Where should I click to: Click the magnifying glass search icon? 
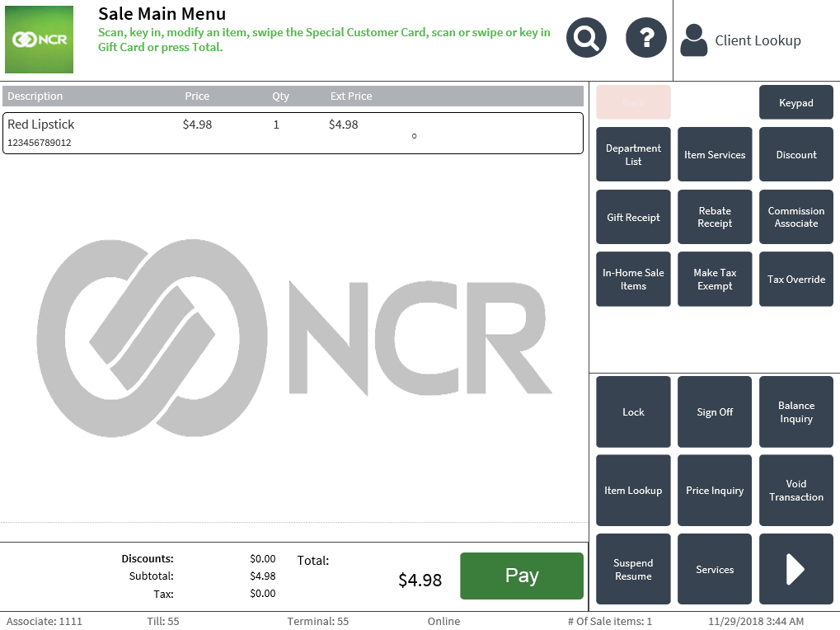(x=586, y=38)
